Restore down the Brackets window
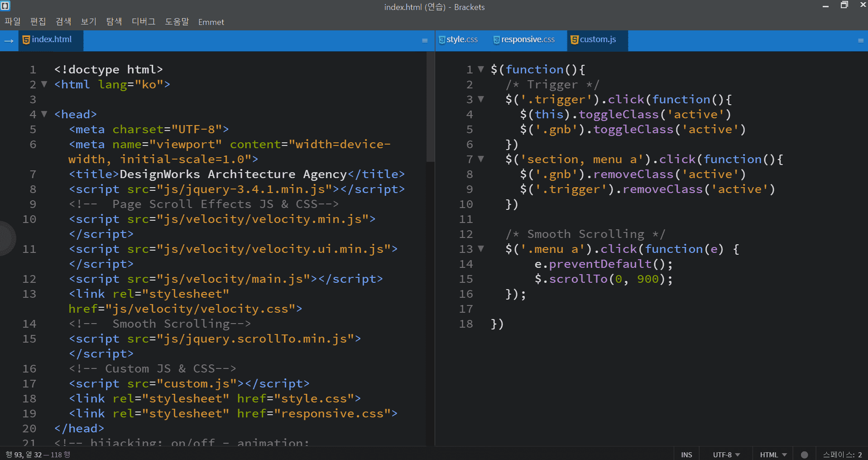Image resolution: width=868 pixels, height=460 pixels. click(x=844, y=5)
